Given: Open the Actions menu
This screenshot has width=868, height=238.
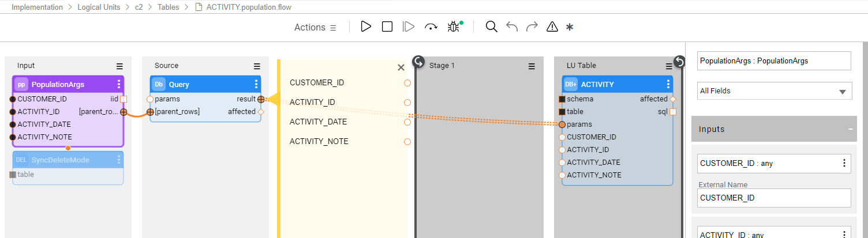Looking at the screenshot, I should (x=315, y=27).
